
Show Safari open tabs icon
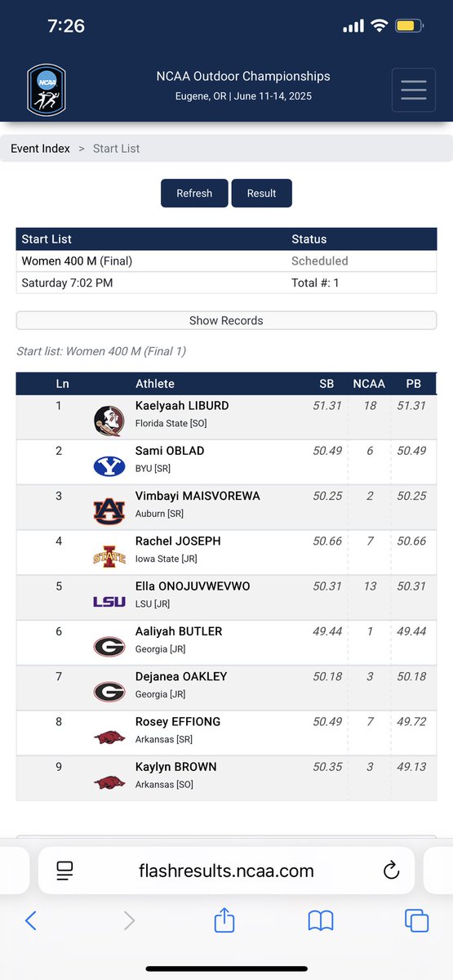(416, 920)
